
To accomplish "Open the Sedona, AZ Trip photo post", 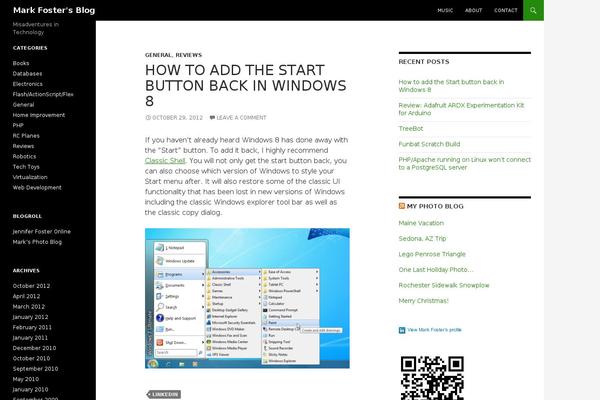I will tap(422, 238).
